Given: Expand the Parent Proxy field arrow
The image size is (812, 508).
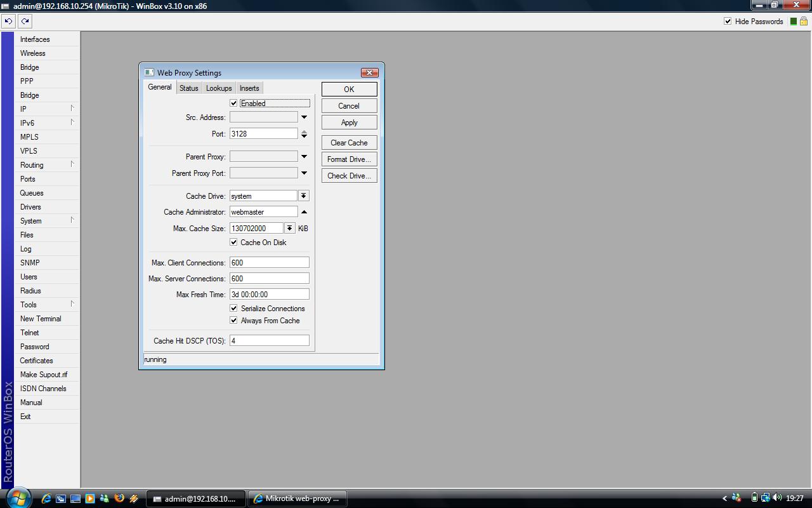Looking at the screenshot, I should click(x=304, y=156).
